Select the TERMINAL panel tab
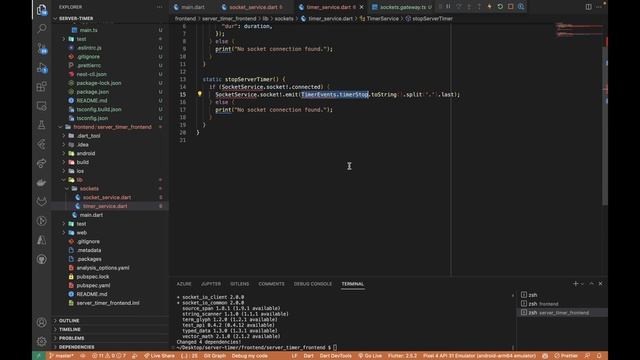 tap(353, 284)
